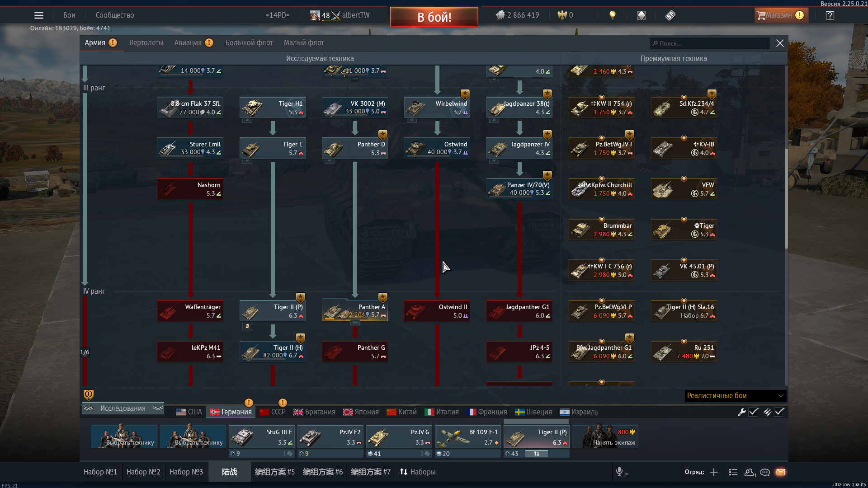
Task: Select the Panther A vehicle
Action: [x=355, y=311]
